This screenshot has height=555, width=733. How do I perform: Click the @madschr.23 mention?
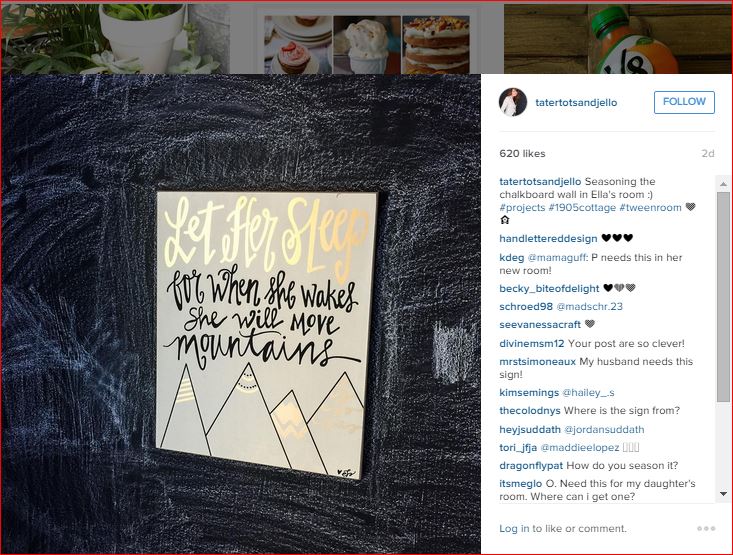[589, 306]
